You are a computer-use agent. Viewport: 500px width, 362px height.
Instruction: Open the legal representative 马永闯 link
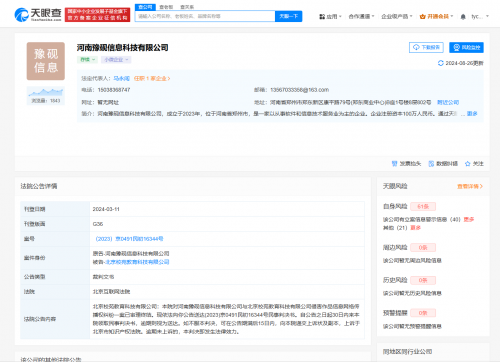(121, 78)
